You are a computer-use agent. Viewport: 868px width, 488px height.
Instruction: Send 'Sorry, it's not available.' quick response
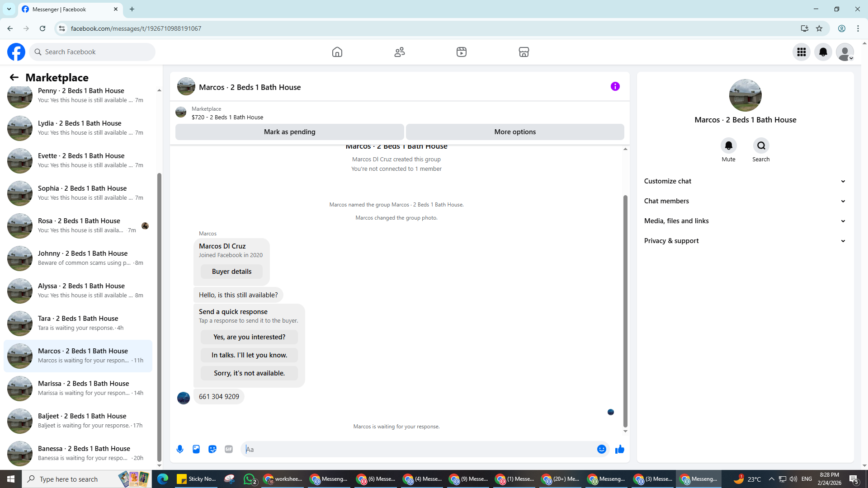point(249,373)
